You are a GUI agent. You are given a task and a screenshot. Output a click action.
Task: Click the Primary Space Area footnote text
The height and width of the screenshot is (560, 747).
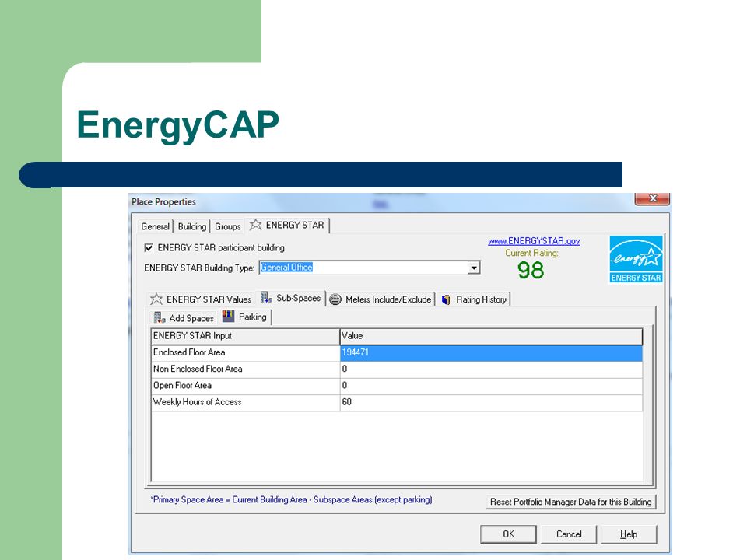[291, 500]
